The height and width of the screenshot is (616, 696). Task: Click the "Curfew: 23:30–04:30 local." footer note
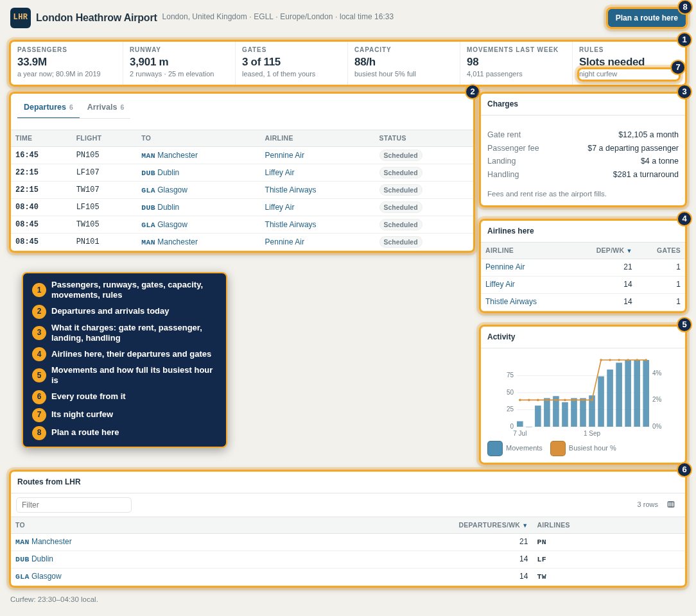(54, 599)
